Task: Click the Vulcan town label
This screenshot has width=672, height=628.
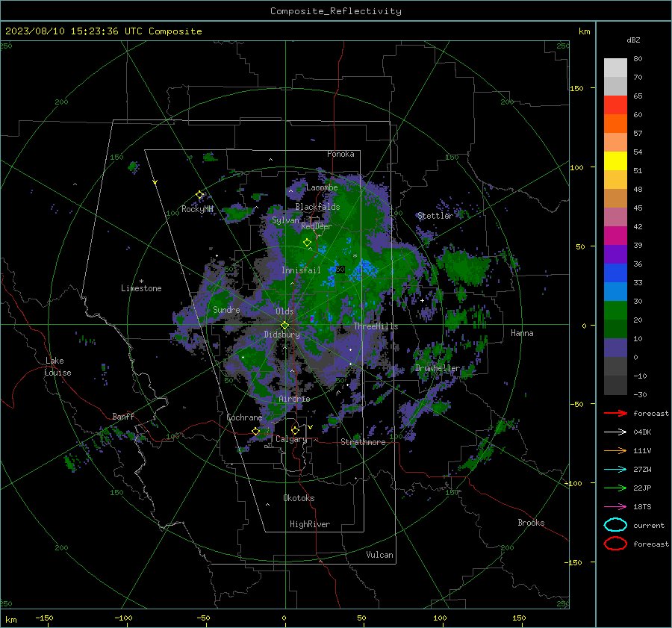Action: [380, 555]
